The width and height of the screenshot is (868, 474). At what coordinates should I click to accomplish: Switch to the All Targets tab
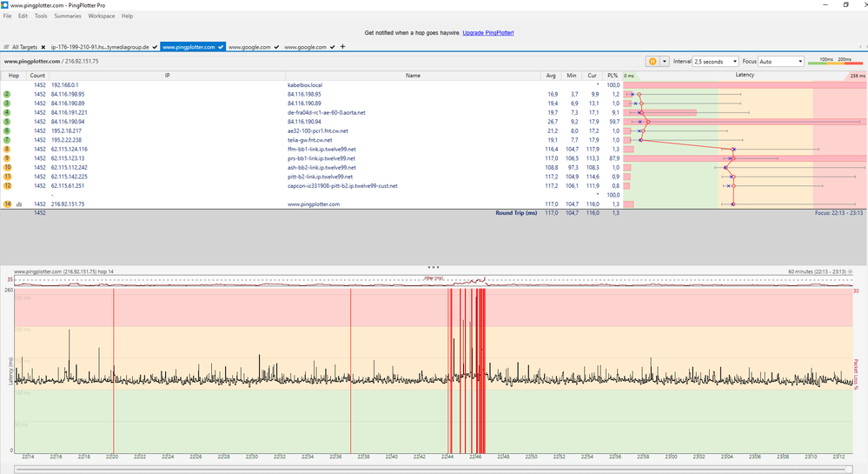[x=24, y=47]
